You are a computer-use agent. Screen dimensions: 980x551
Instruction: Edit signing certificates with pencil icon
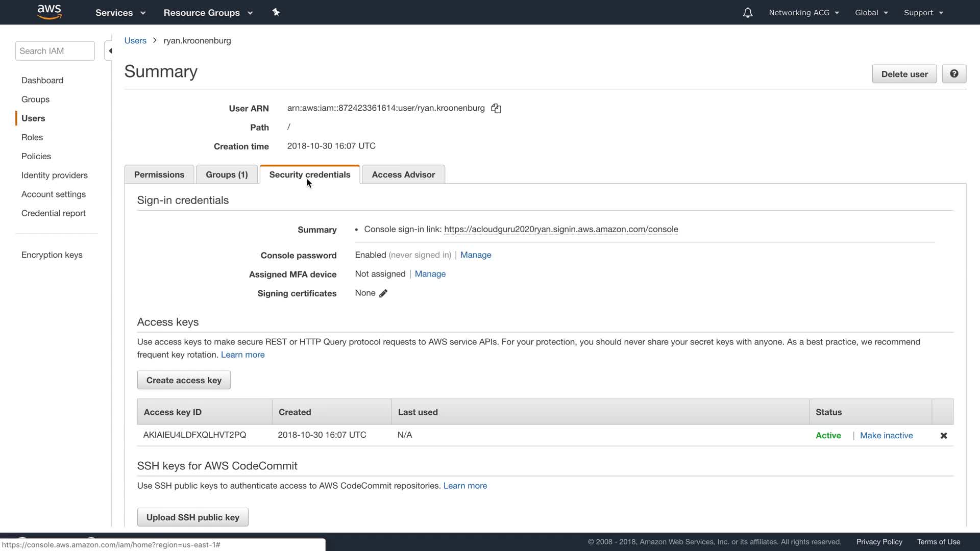[x=383, y=293]
